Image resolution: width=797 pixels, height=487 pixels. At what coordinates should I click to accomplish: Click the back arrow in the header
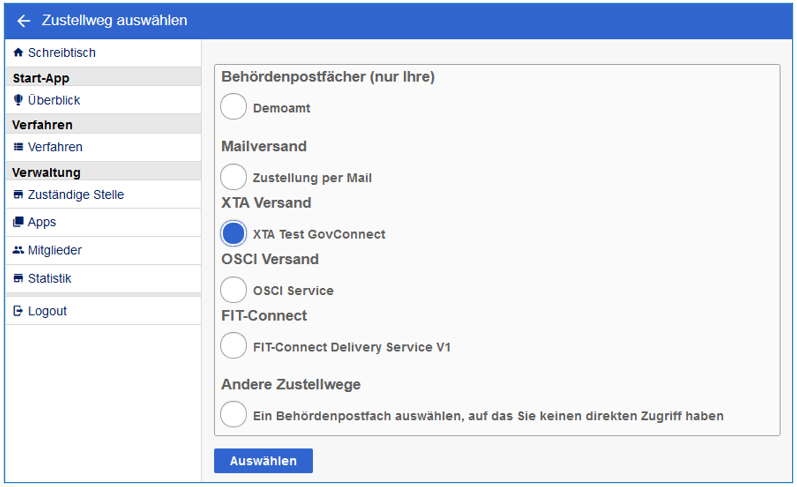pos(24,21)
